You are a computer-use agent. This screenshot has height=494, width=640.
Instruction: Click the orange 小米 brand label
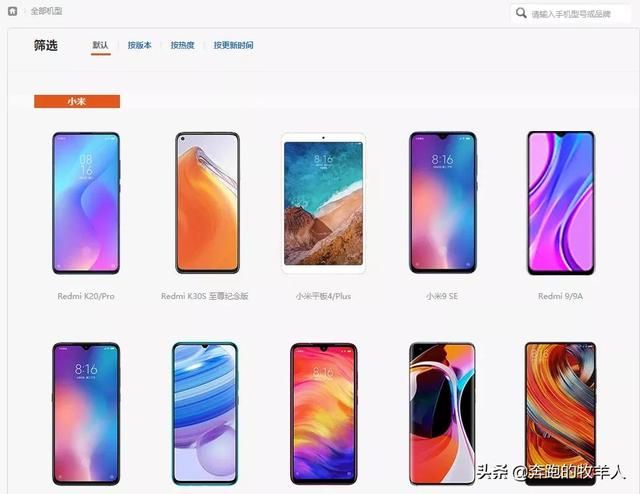pyautogui.click(x=77, y=101)
